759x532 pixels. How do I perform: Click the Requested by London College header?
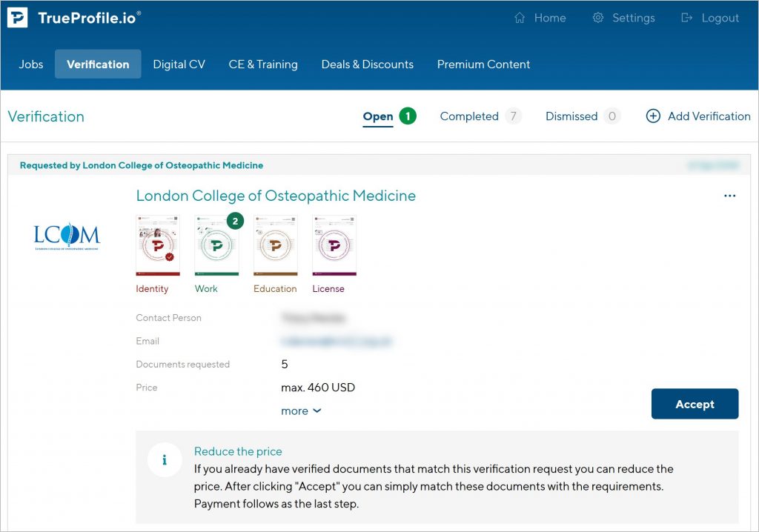[142, 165]
